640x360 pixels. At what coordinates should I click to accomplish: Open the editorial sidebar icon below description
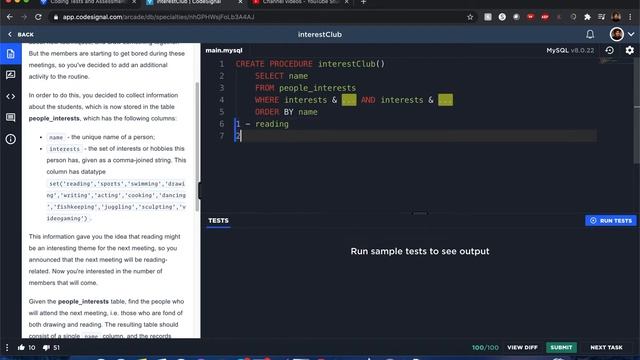pos(11,75)
